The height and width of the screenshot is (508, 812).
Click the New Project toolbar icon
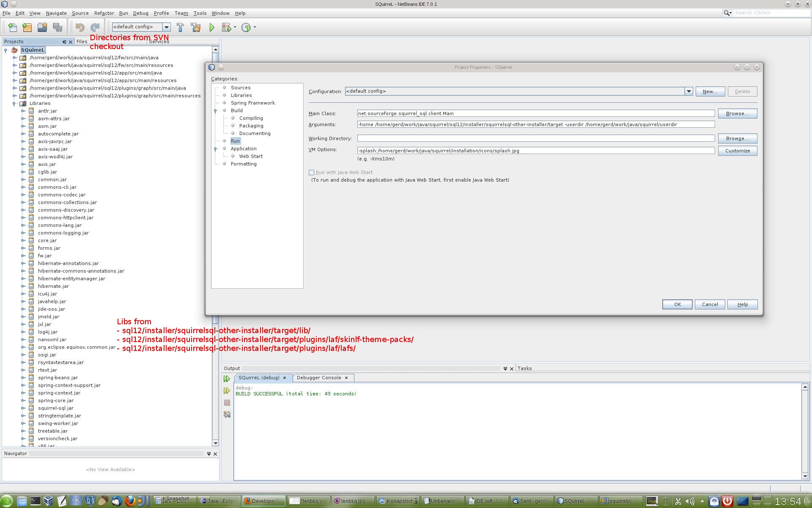27,27
